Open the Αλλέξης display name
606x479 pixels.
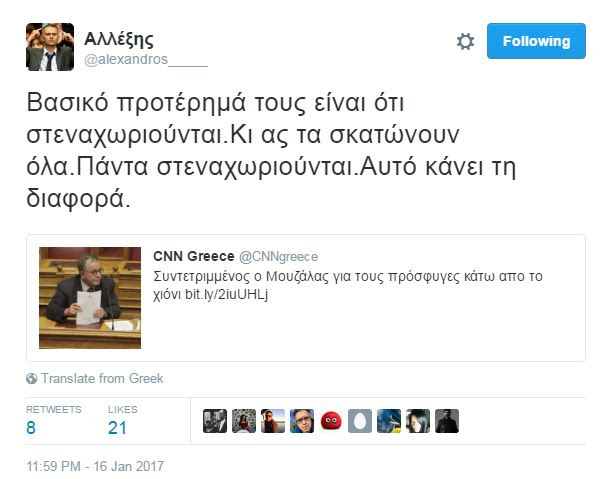[119, 39]
